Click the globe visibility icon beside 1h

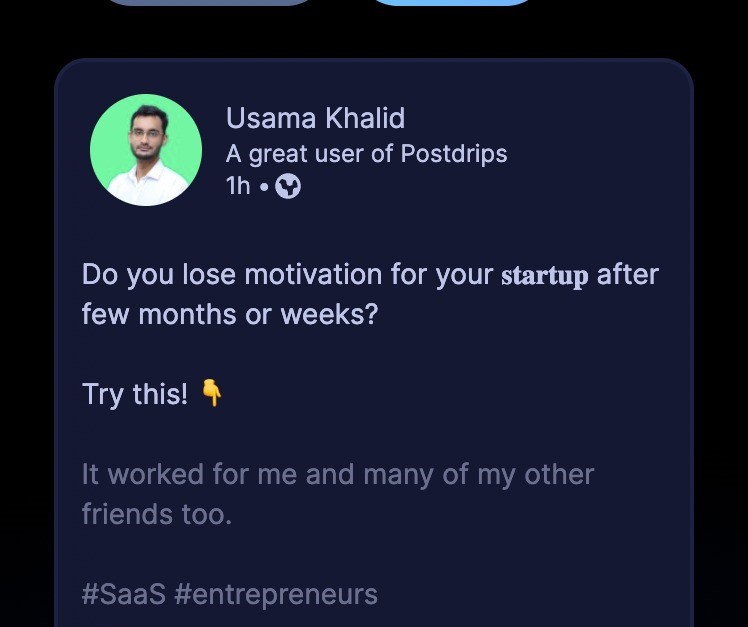[288, 186]
